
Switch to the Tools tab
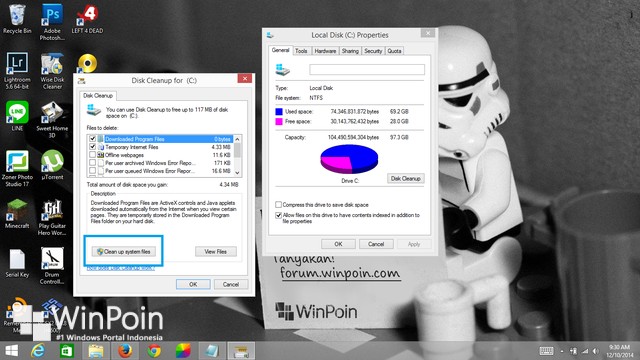[x=301, y=51]
